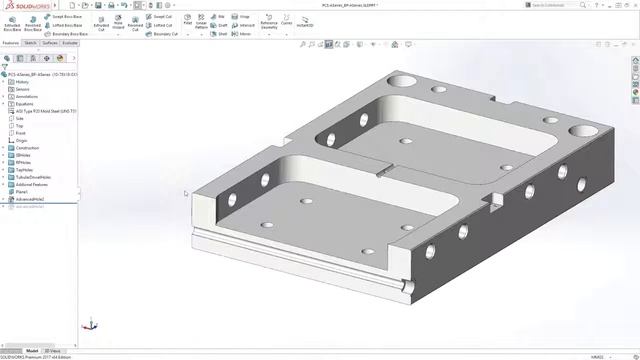Expand the SOLIDWORKS menu flyout arrow
Image resolution: width=640 pixels, height=360 pixels.
coord(55,5)
